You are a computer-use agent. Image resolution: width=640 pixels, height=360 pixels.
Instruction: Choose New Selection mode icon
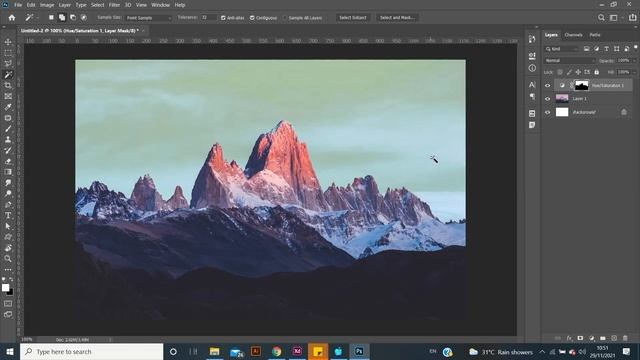tap(51, 18)
